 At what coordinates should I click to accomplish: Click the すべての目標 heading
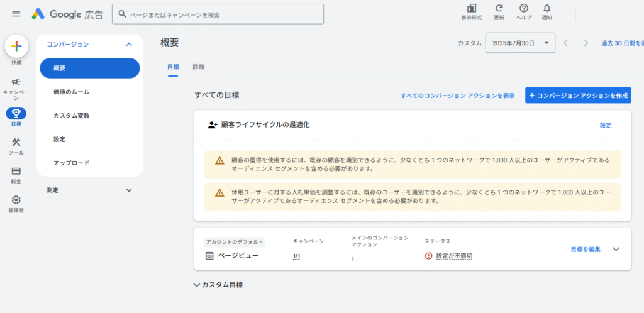click(217, 96)
